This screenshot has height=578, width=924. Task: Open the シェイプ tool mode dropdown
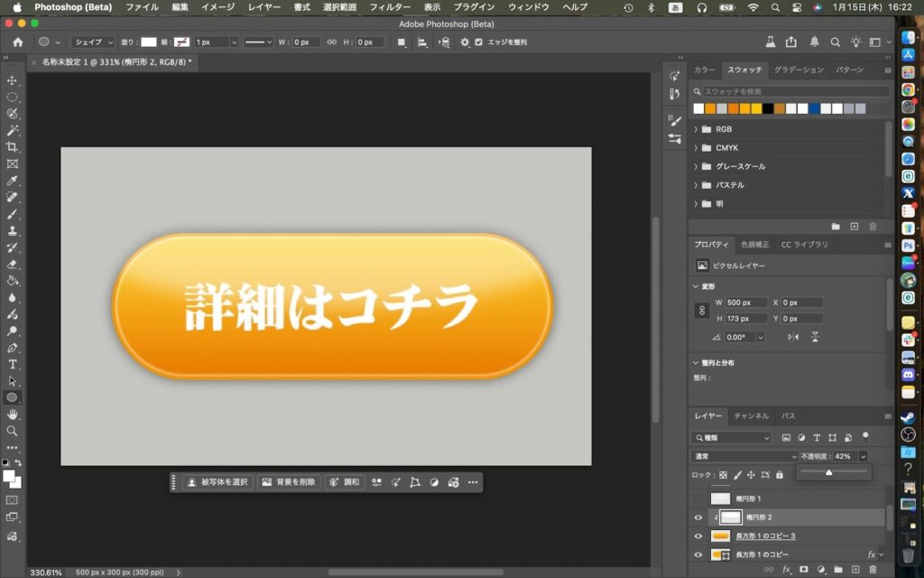click(94, 42)
